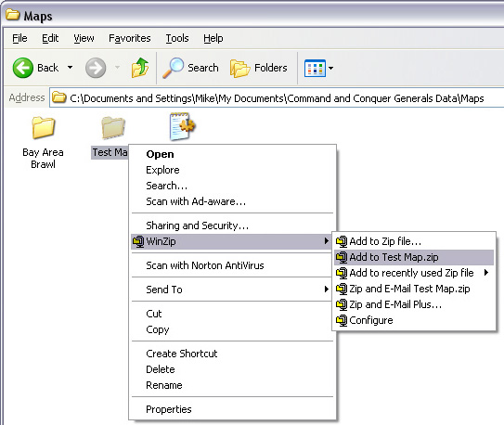Open the Tools menu
504x425 pixels.
pos(177,38)
